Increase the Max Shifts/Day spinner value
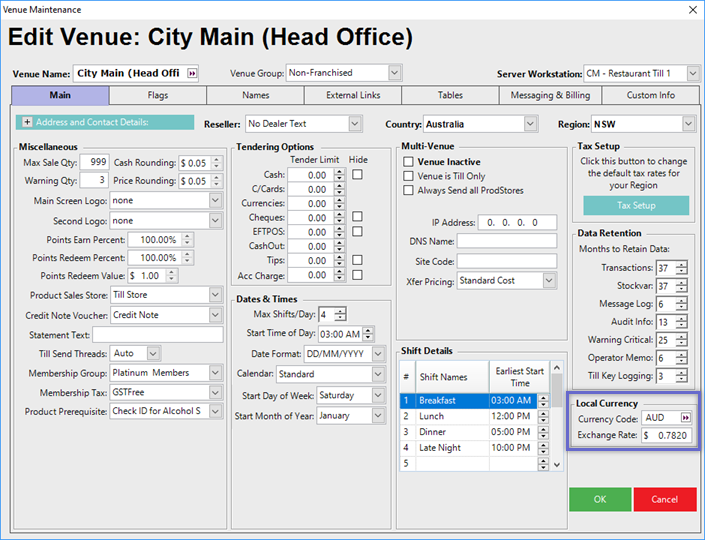This screenshot has height=540, width=705. (340, 310)
